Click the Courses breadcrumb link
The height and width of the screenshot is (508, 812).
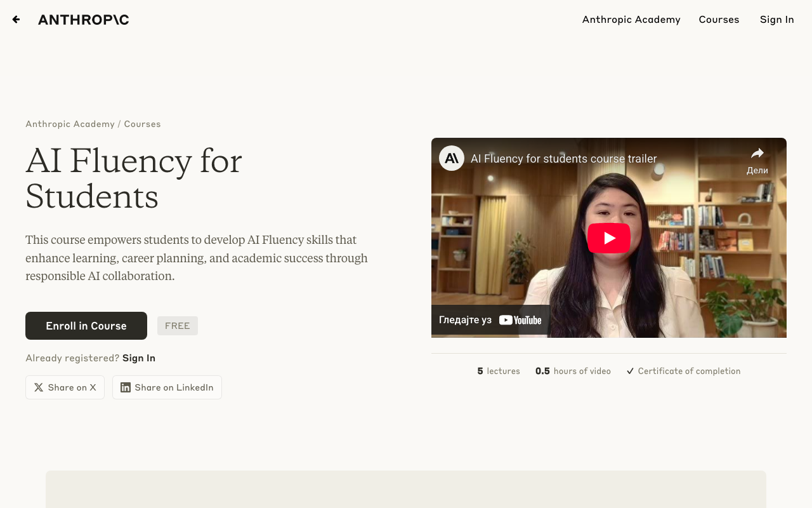(142, 124)
